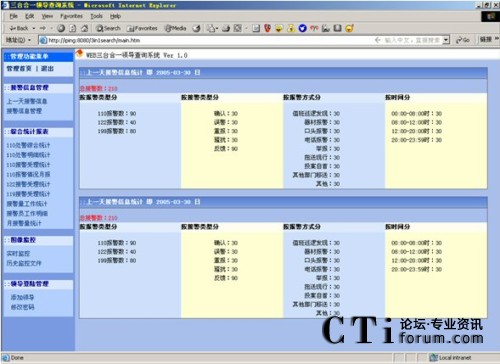Click 领导登陆管理 section header
The width and height of the screenshot is (500, 364).
[x=29, y=284]
